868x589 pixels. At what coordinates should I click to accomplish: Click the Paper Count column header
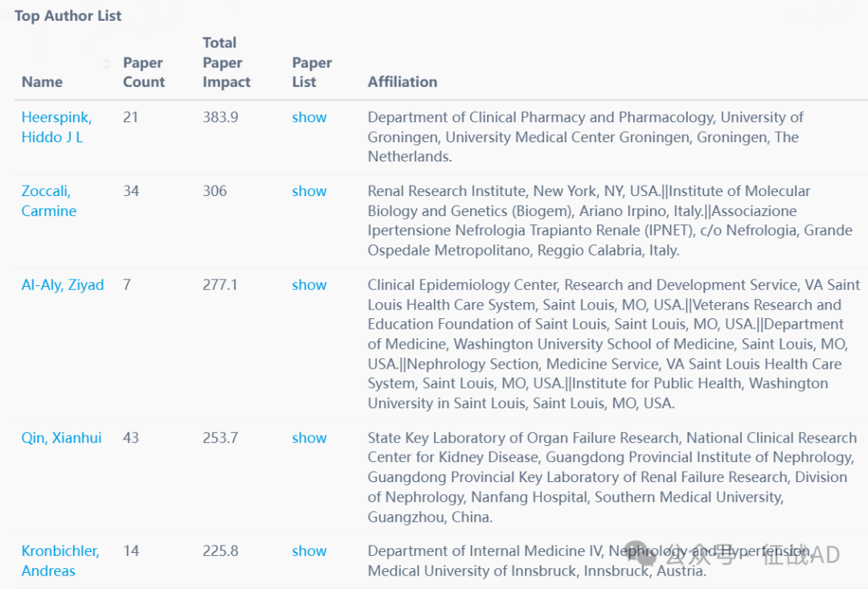144,72
